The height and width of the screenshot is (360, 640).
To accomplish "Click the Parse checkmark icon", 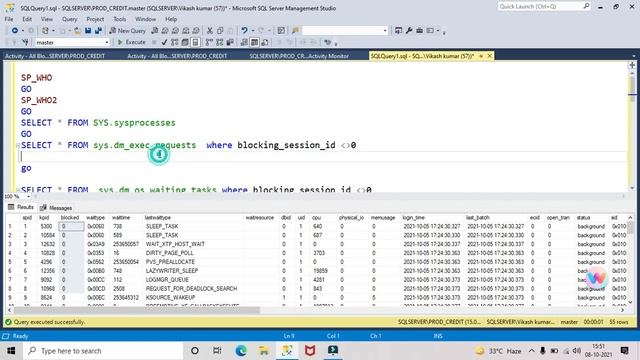I will [164, 42].
